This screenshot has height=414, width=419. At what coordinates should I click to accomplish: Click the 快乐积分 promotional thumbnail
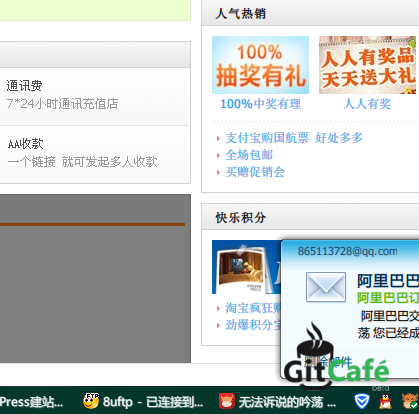coord(246,267)
